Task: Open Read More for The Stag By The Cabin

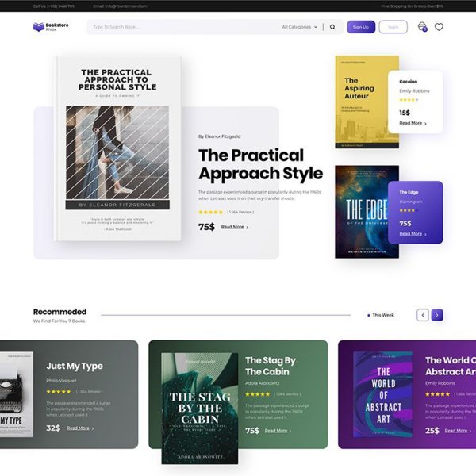Action: coord(278,431)
